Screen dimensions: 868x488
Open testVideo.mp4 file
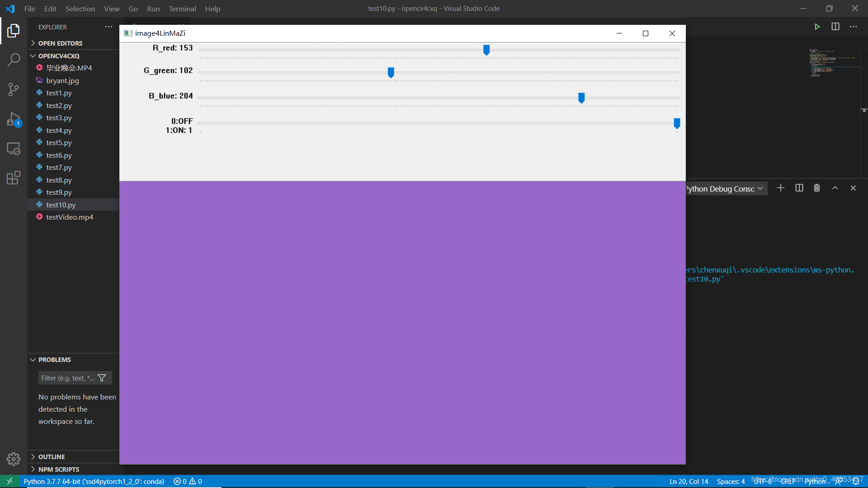(x=69, y=217)
